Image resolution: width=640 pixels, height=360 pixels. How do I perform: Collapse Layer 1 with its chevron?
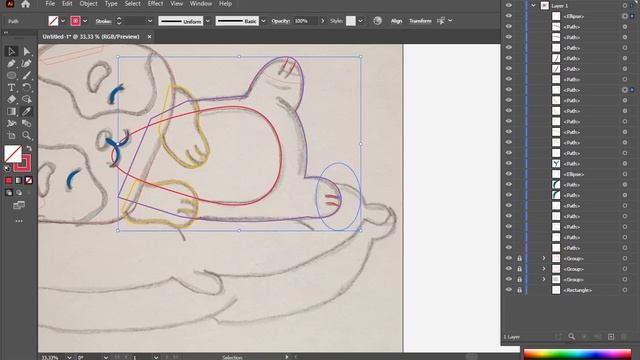[x=533, y=6]
